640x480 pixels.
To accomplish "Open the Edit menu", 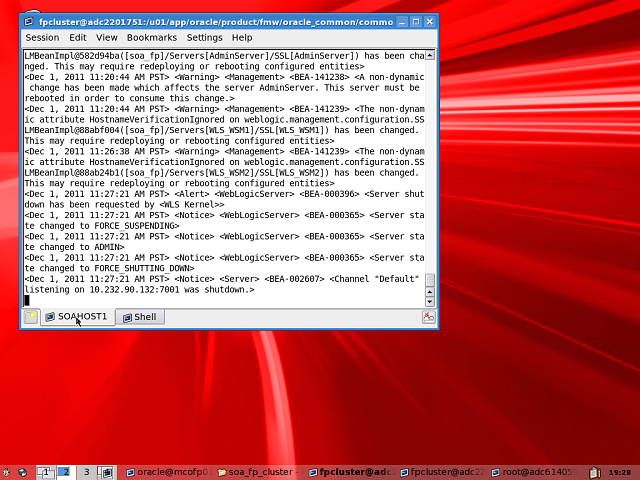I will click(77, 37).
